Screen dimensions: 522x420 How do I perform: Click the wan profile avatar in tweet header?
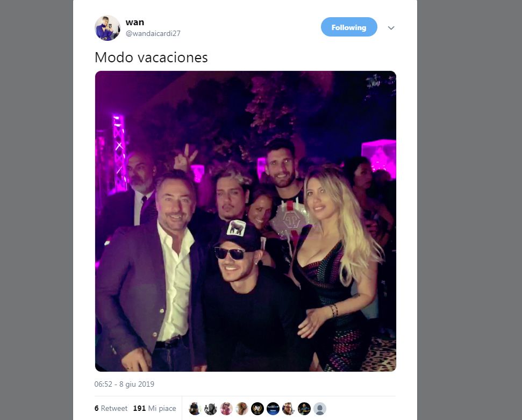point(108,28)
